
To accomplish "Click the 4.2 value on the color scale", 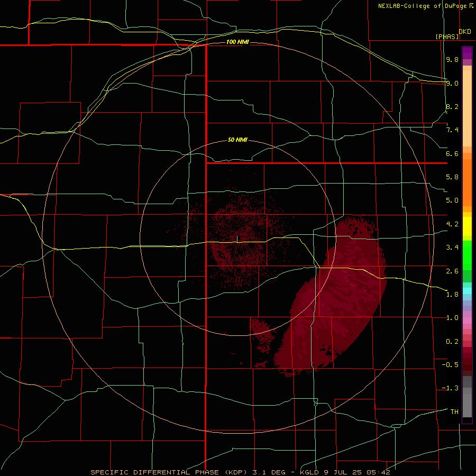I will point(452,224).
